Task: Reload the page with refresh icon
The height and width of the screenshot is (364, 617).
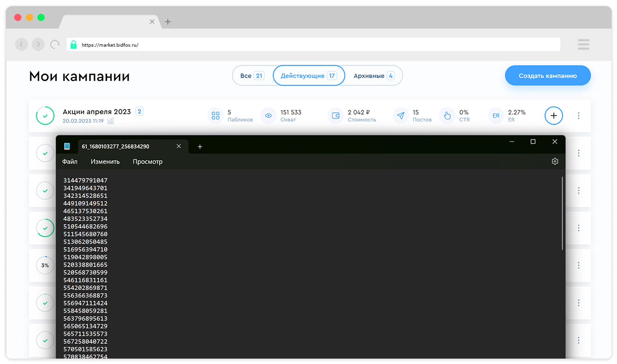Action: 55,45
